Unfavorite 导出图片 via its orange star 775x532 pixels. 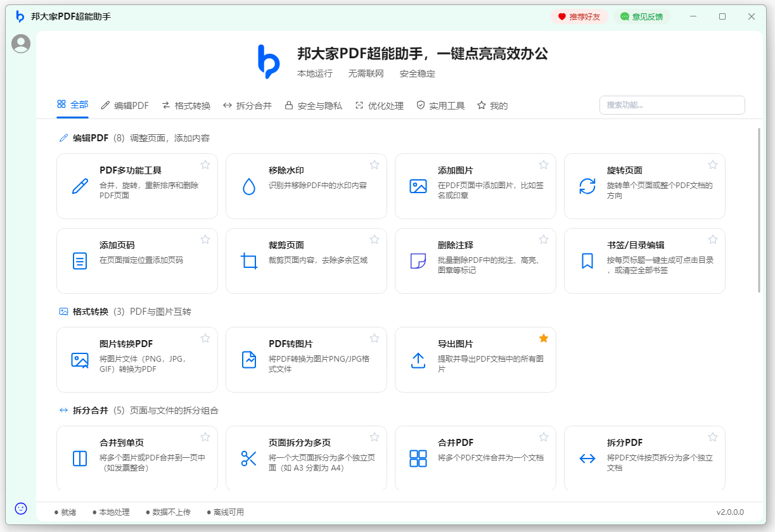(x=544, y=338)
